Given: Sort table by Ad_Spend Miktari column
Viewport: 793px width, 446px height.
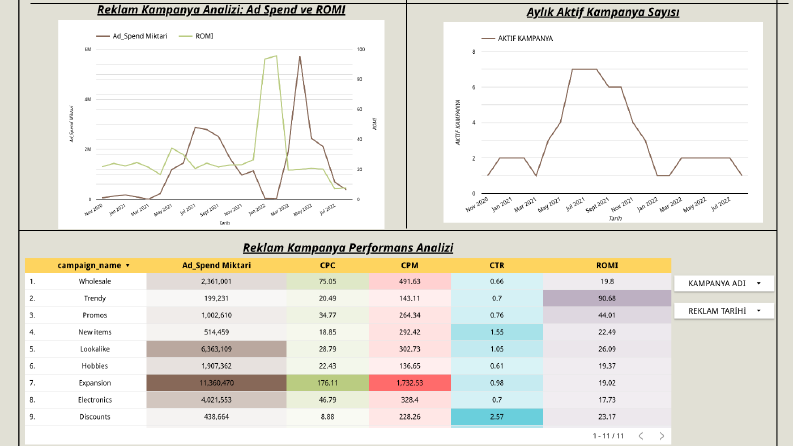Looking at the screenshot, I should click(216, 265).
